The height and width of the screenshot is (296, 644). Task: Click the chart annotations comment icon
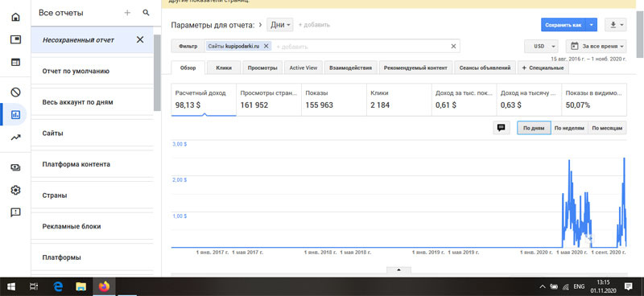(x=501, y=128)
